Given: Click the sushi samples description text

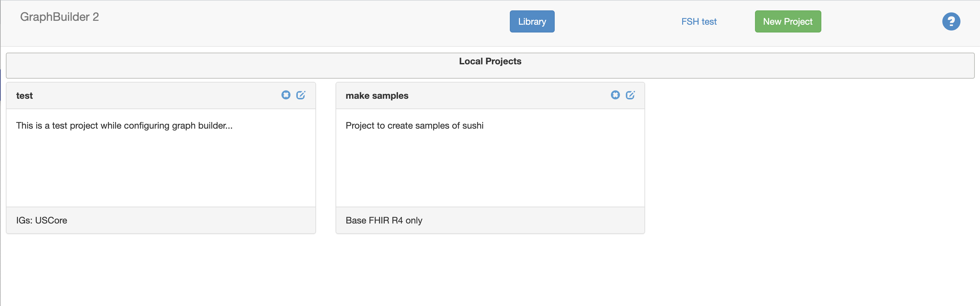Looking at the screenshot, I should [x=414, y=125].
